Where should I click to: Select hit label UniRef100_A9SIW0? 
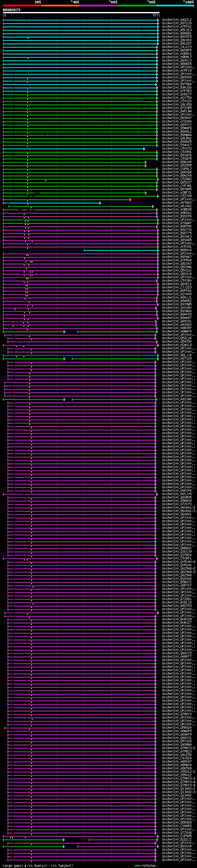click(x=177, y=399)
